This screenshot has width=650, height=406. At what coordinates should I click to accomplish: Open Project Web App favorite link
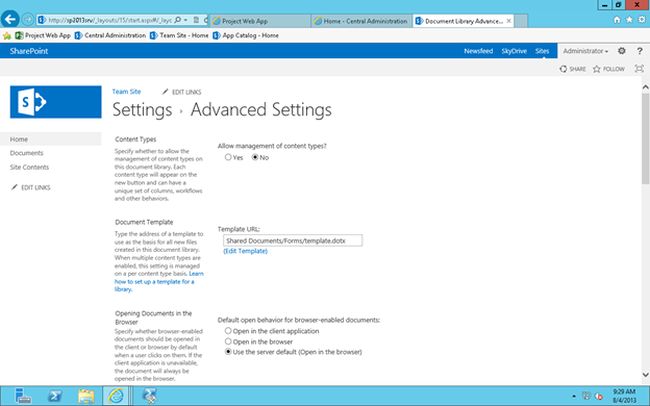(x=43, y=36)
